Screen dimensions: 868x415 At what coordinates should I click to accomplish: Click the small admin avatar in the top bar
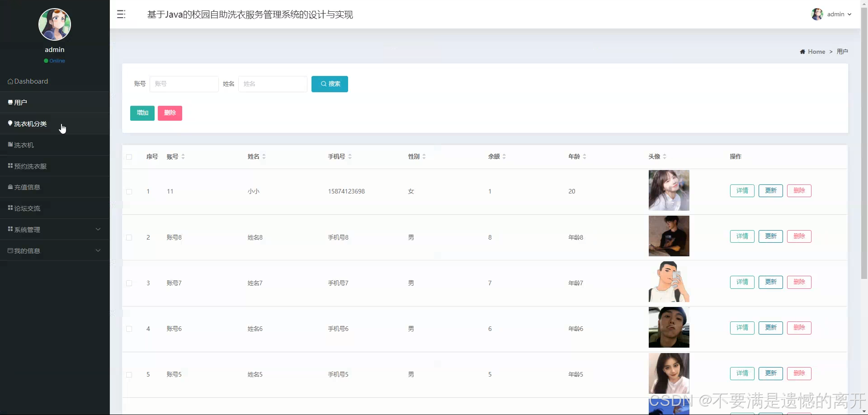pos(817,14)
